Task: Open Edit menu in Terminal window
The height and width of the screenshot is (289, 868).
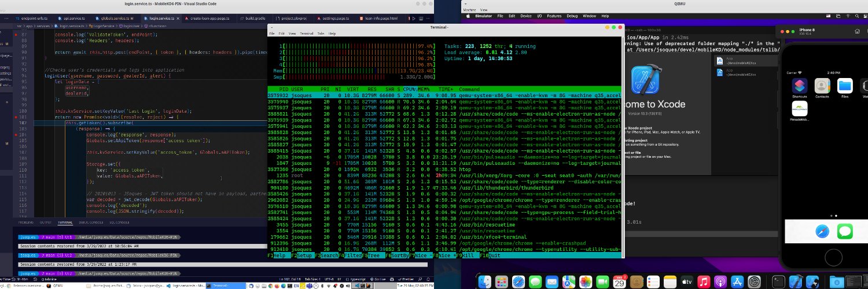Action: 281,34
